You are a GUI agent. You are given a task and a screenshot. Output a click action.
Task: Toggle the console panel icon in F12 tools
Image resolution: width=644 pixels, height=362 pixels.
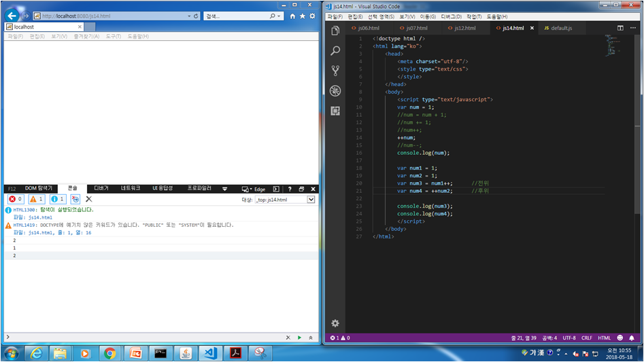(x=276, y=189)
